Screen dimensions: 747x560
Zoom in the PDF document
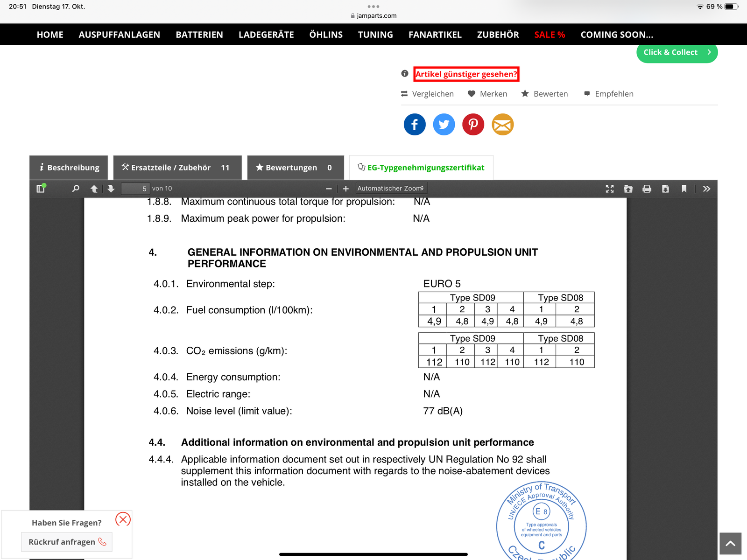pyautogui.click(x=346, y=189)
